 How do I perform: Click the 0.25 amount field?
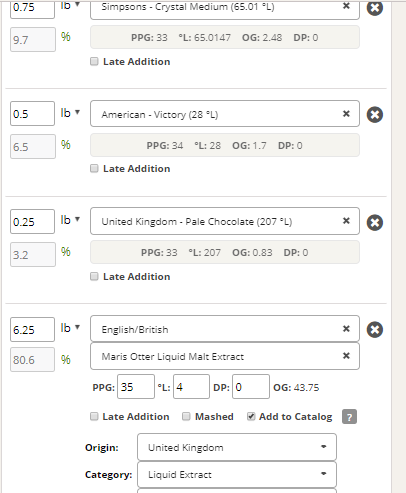[x=32, y=222]
